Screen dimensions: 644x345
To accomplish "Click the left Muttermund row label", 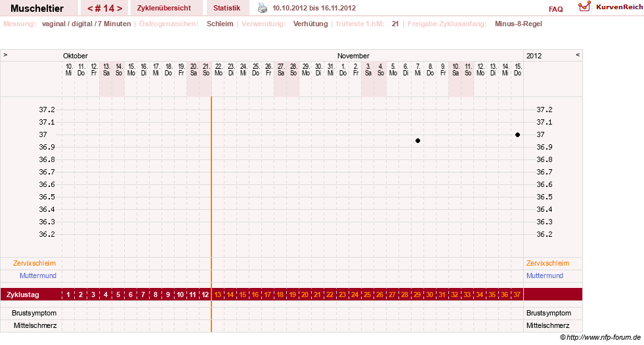I will coord(38,275).
